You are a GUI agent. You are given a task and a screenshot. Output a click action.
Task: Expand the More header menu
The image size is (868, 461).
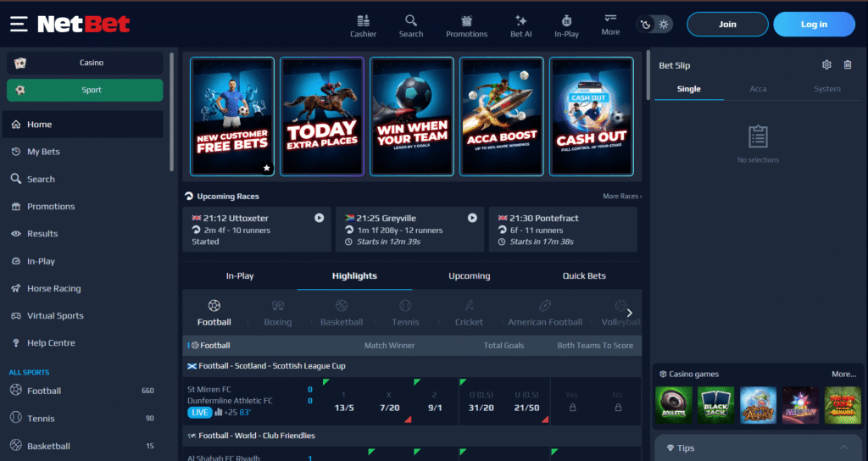click(610, 25)
